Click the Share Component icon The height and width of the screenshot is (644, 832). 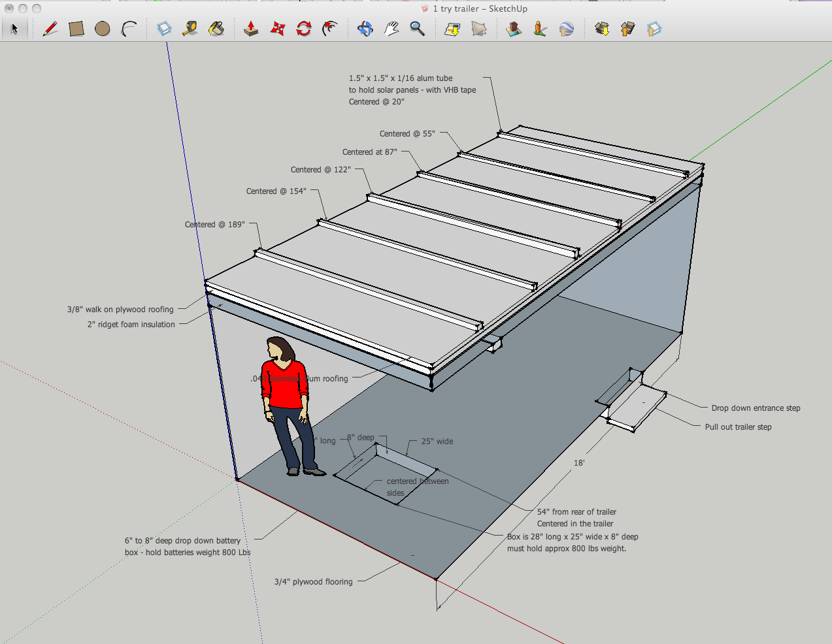654,29
